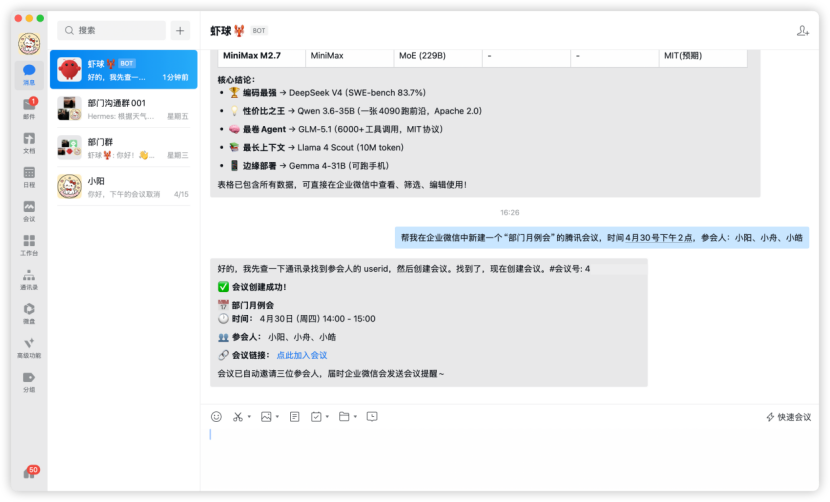Expand the folder dropdown arrow in toolbar

click(x=355, y=417)
